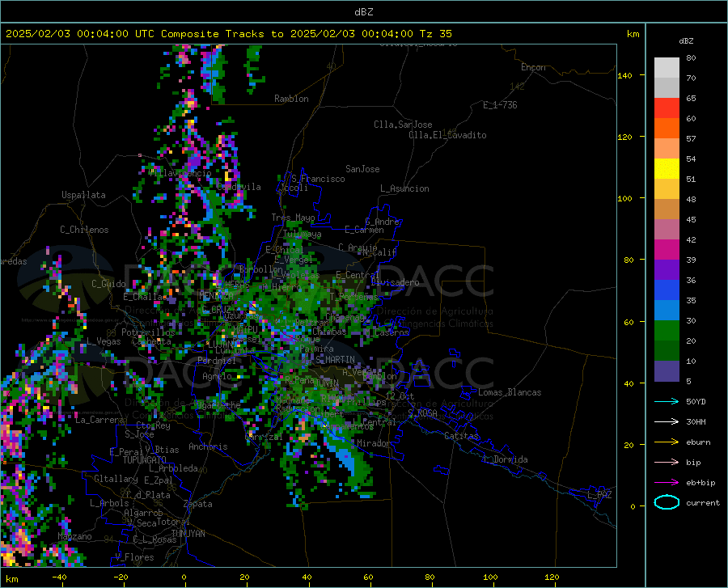Click the Anchoris map label
Viewport: 728px width, 588px height.
click(x=208, y=446)
